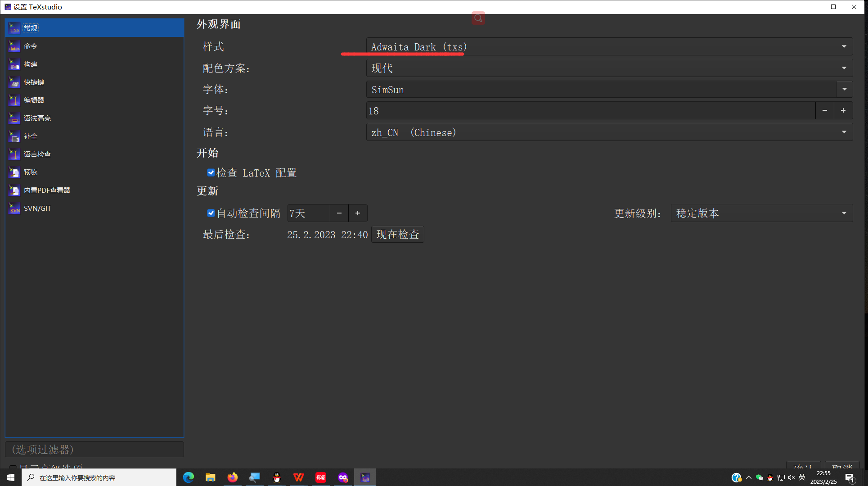Open the 补全 (Completion) settings page
868x486 pixels.
point(94,136)
